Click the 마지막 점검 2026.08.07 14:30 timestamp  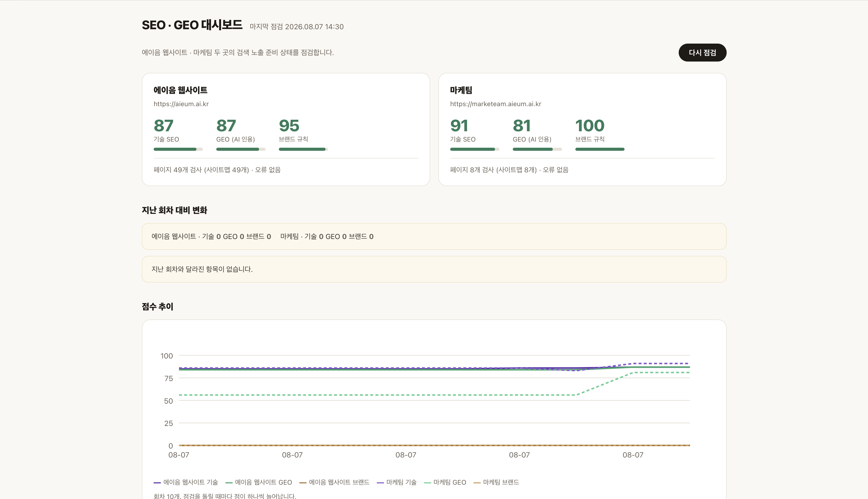pos(297,27)
